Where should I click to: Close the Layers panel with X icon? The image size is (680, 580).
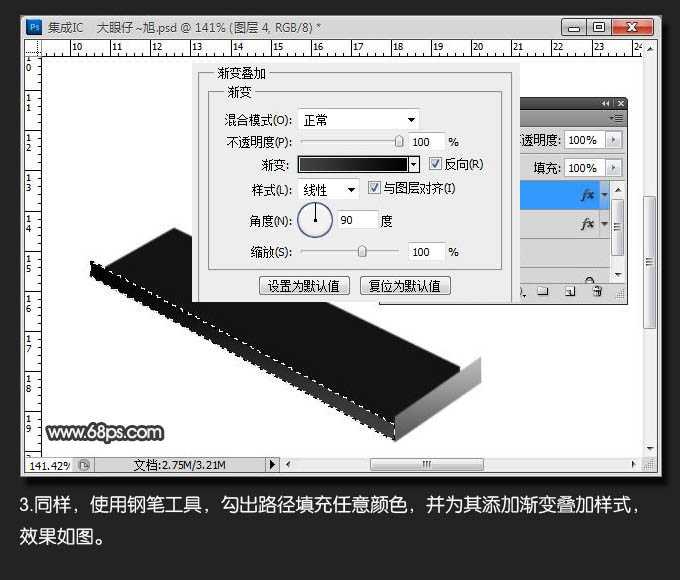coord(621,103)
